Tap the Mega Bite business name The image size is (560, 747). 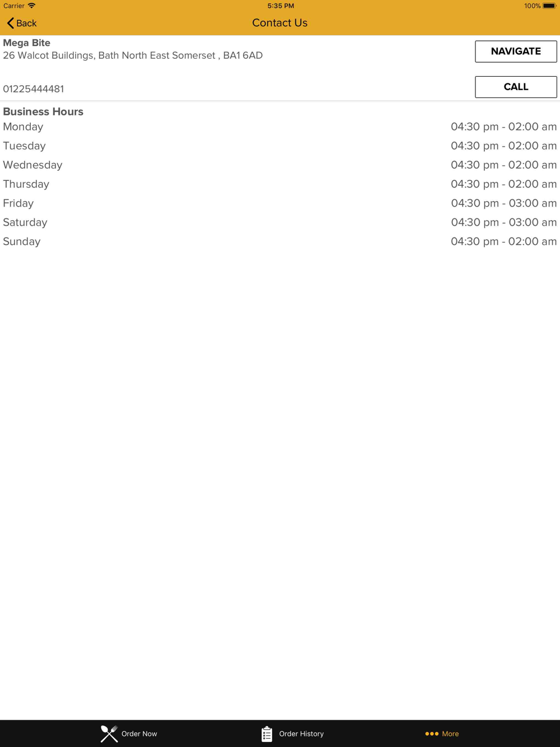(x=27, y=43)
